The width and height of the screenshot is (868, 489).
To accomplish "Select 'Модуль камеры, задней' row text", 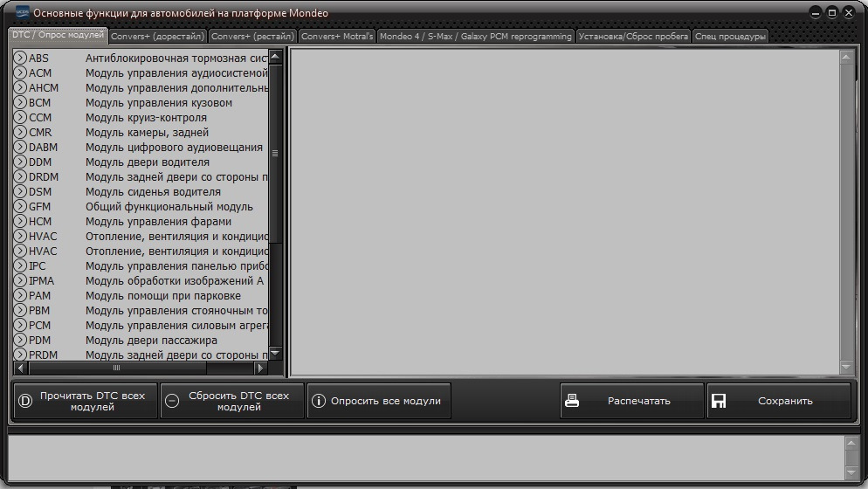I will coord(148,133).
